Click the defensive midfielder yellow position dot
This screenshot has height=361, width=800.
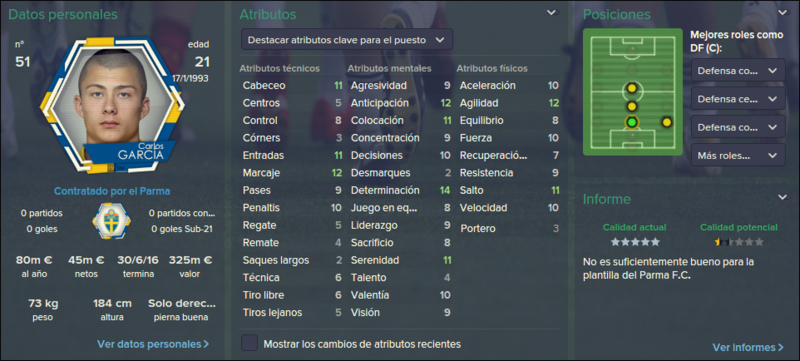(x=632, y=107)
